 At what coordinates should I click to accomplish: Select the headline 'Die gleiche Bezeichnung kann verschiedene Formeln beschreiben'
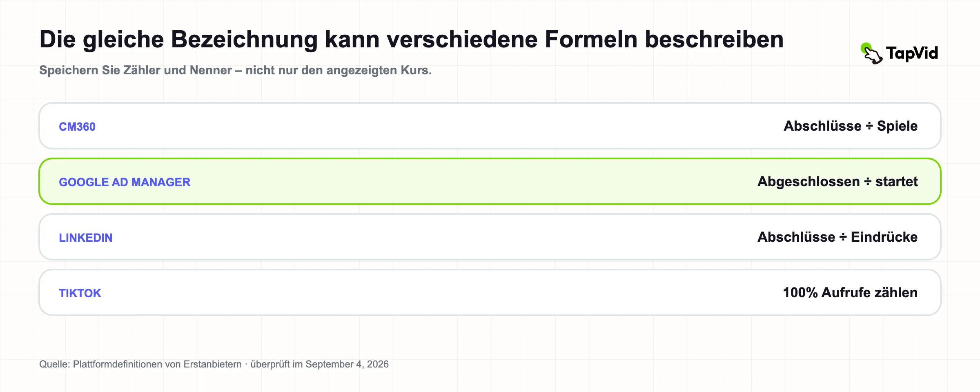(x=411, y=40)
